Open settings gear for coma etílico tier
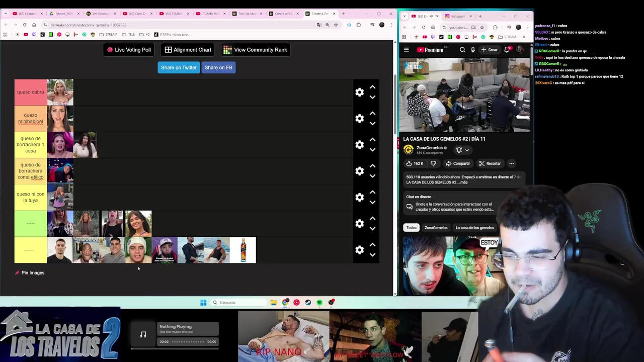The height and width of the screenshot is (362, 644). coord(359,171)
